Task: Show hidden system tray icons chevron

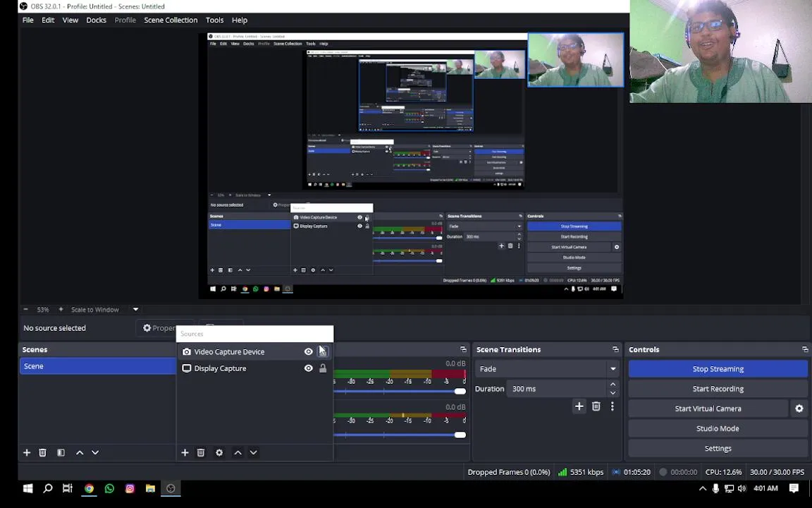Action: pyautogui.click(x=703, y=488)
